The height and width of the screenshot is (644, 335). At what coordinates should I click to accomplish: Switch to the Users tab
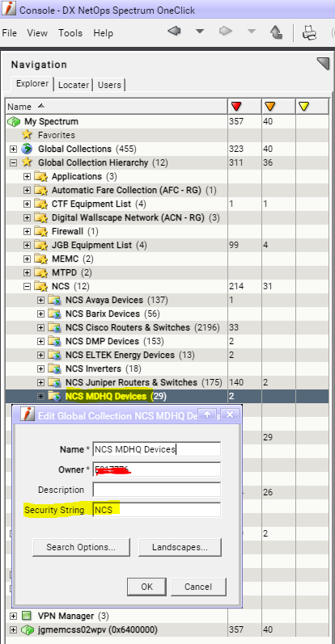coord(109,85)
